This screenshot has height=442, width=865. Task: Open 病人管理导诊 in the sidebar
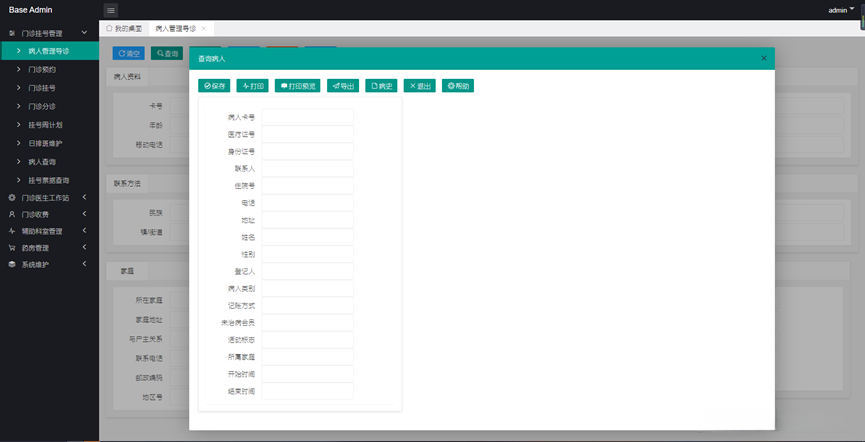click(x=50, y=51)
